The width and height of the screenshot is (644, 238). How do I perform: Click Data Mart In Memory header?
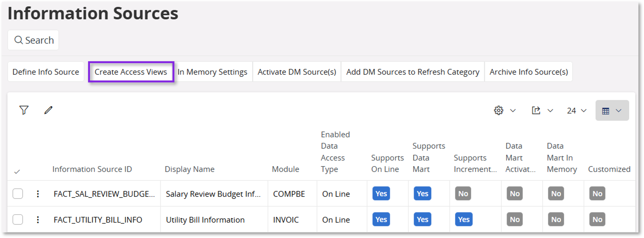562,158
